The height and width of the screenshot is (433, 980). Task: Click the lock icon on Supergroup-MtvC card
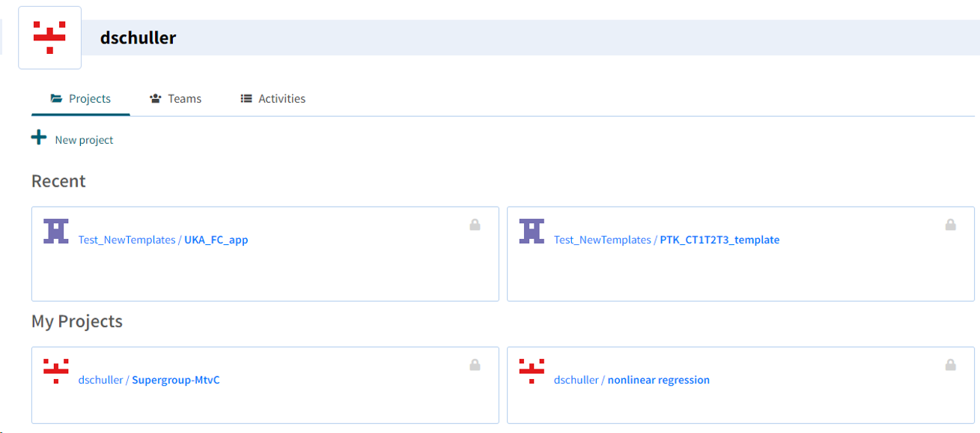[x=475, y=365]
